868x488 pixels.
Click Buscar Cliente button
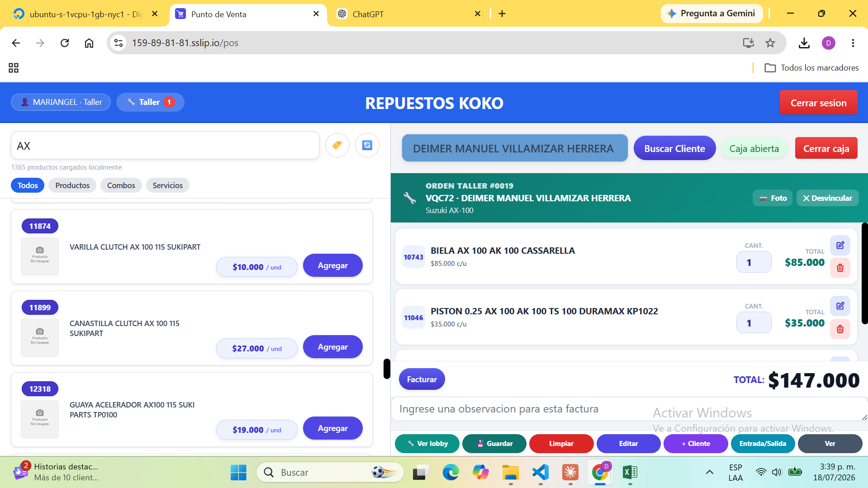pyautogui.click(x=674, y=148)
